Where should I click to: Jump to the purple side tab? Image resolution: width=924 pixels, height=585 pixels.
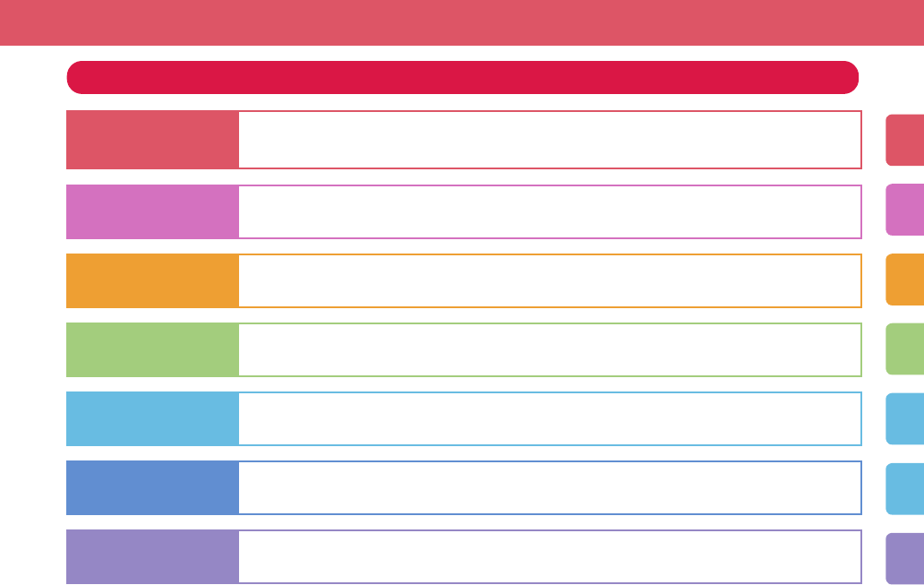coord(905,558)
